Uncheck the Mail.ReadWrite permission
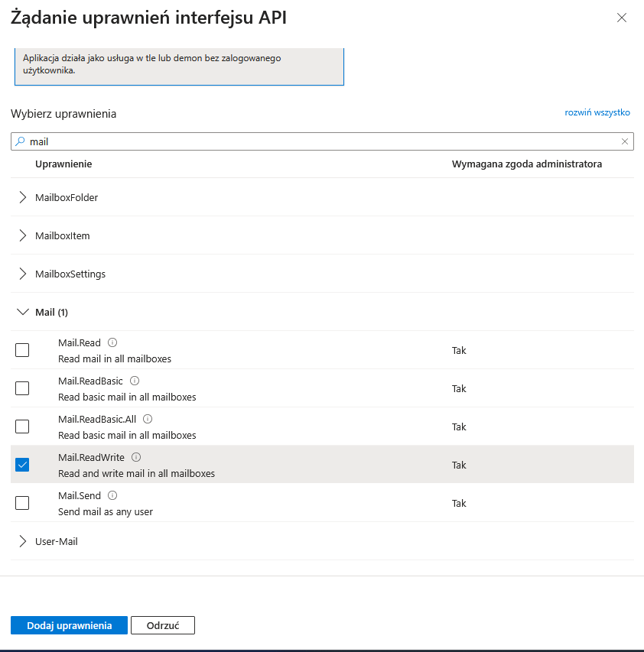This screenshot has width=644, height=652. (x=22, y=465)
